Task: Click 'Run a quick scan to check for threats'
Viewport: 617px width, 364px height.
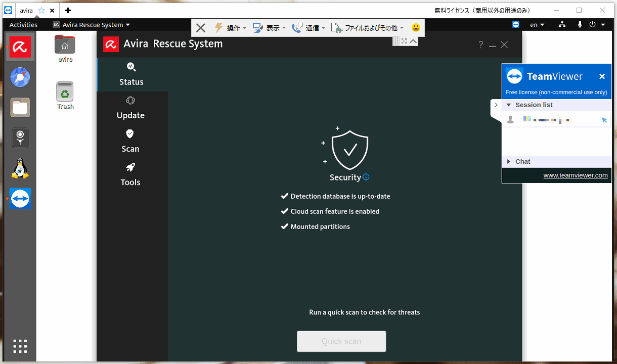Action: (x=364, y=312)
